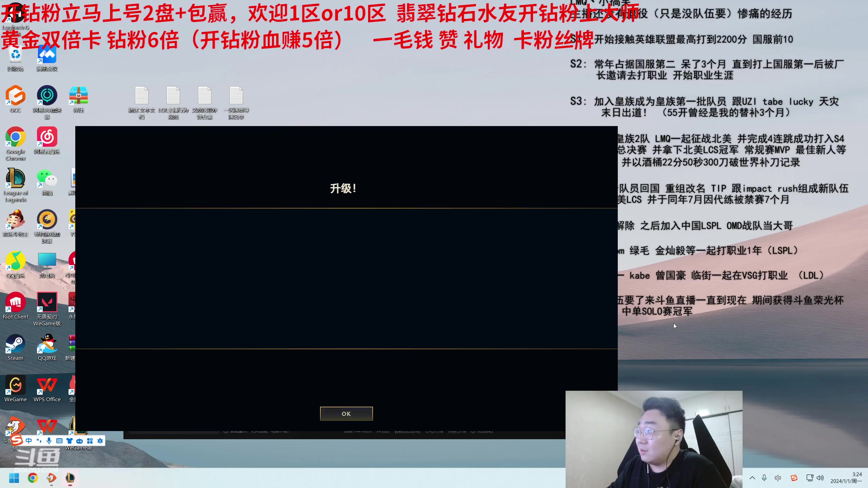Viewport: 868px width, 488px height.
Task: Select the 微信 WeChat desktop icon
Action: click(47, 182)
